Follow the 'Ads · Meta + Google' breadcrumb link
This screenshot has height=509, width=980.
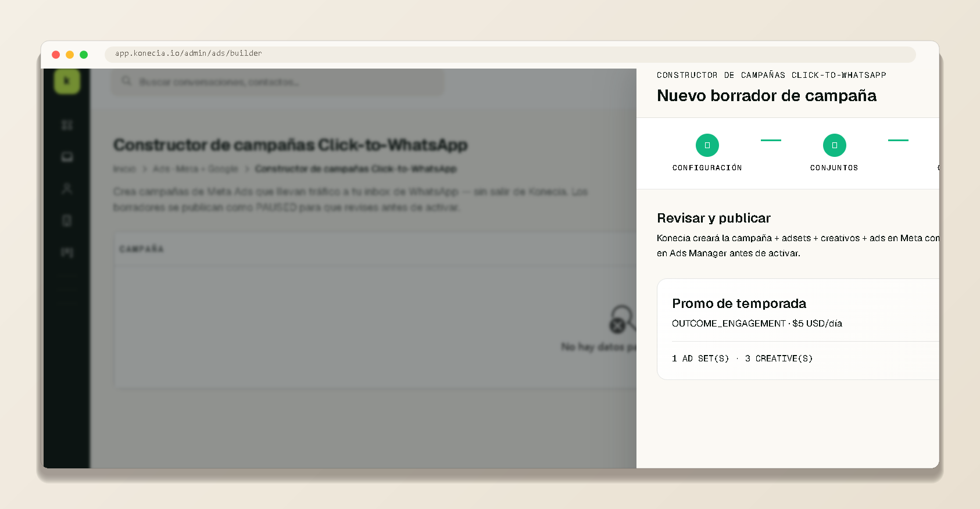(x=195, y=169)
